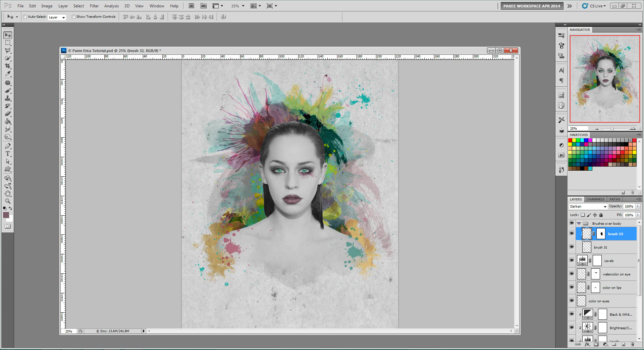
Task: Hide the brush 31 layer
Action: (572, 247)
